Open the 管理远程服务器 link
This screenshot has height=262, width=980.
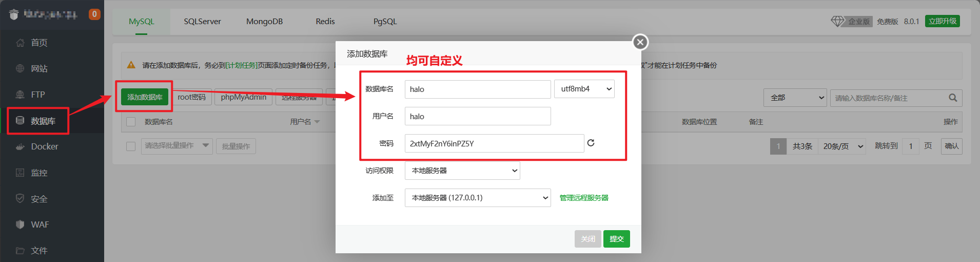pyautogui.click(x=584, y=198)
